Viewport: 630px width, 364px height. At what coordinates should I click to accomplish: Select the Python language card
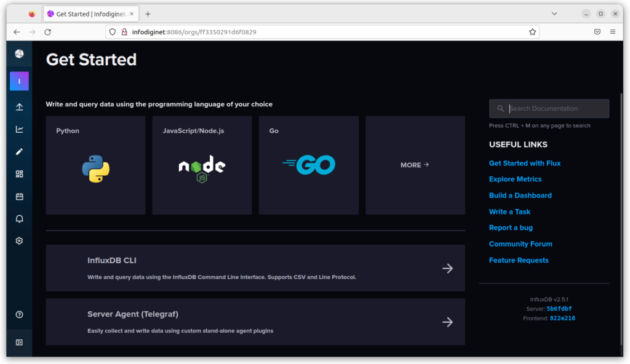[x=95, y=165]
